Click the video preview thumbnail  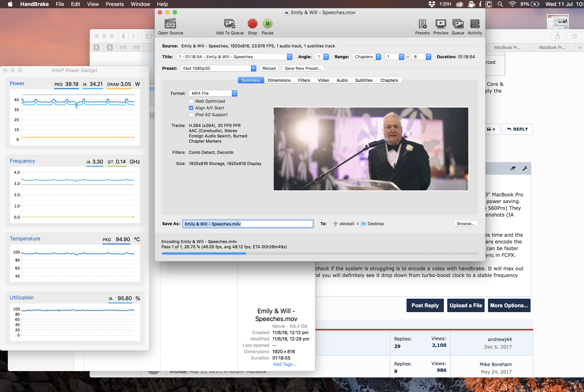pyautogui.click(x=371, y=149)
